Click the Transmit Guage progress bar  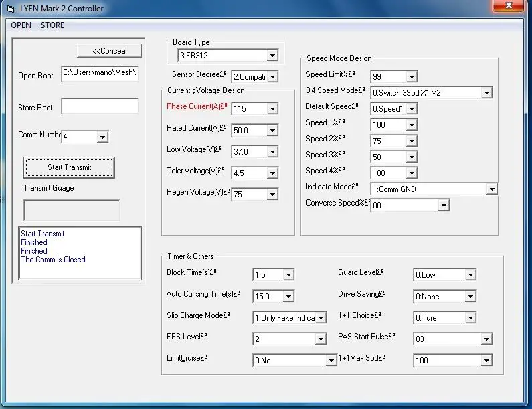(x=72, y=210)
